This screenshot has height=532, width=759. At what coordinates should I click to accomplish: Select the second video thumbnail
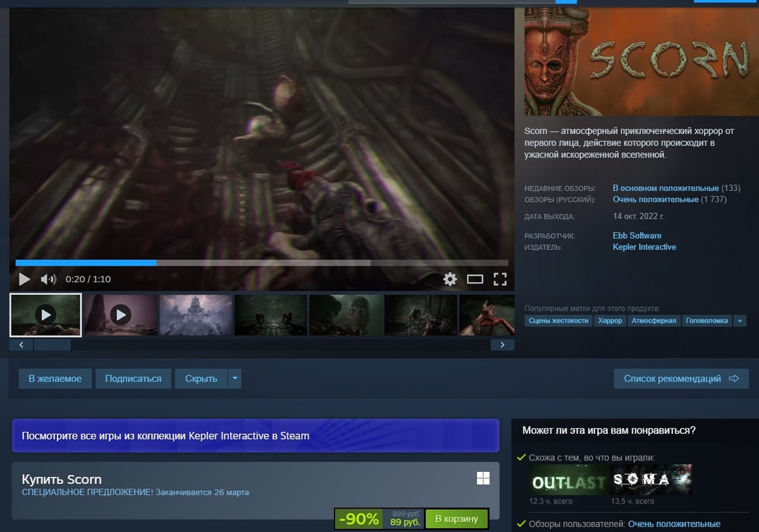click(x=120, y=314)
